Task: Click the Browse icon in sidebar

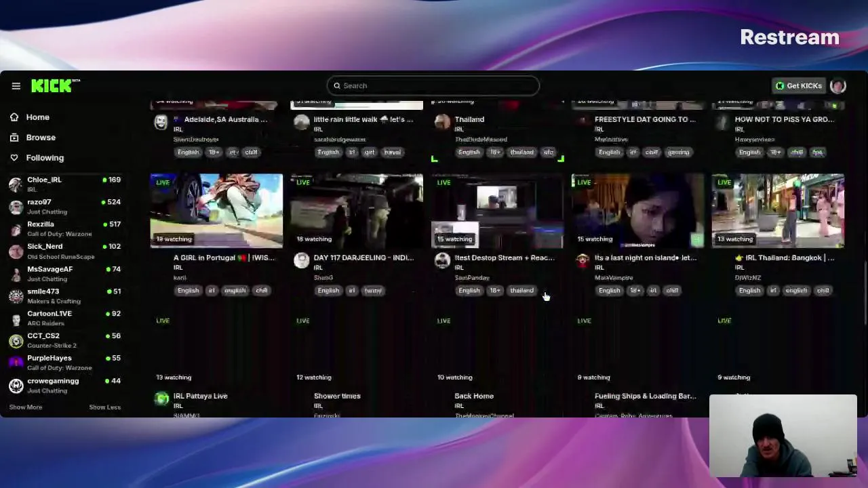Action: pyautogui.click(x=14, y=138)
